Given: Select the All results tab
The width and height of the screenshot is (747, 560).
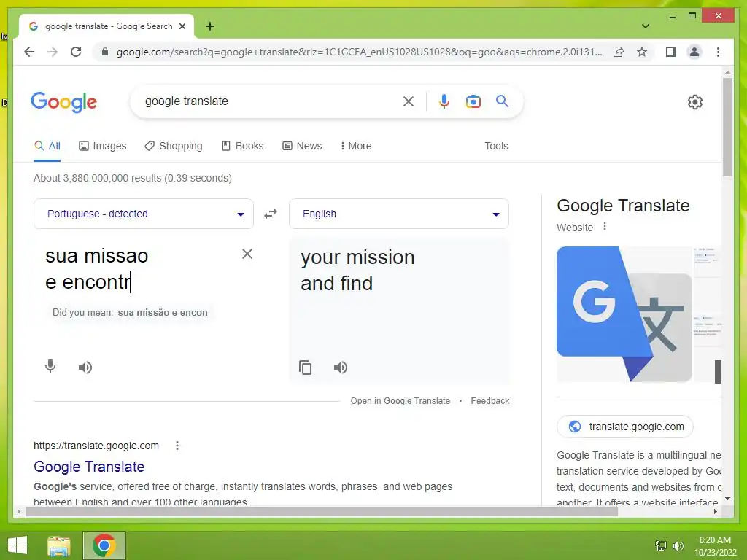Looking at the screenshot, I should click(x=47, y=146).
